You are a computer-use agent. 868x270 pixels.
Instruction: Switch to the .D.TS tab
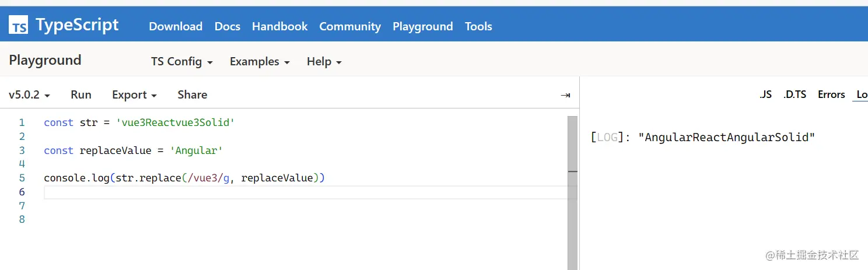[794, 94]
